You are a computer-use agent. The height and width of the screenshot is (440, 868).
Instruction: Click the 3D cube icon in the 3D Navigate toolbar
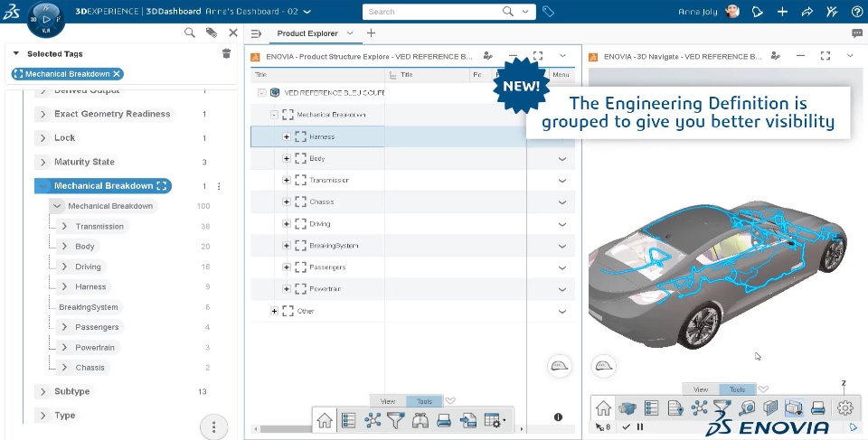click(x=627, y=407)
